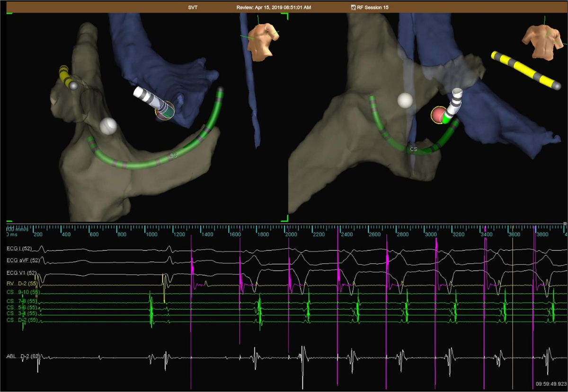The width and height of the screenshot is (568, 392).
Task: Click the RF Session 15 icon in the title bar
Action: coord(353,7)
